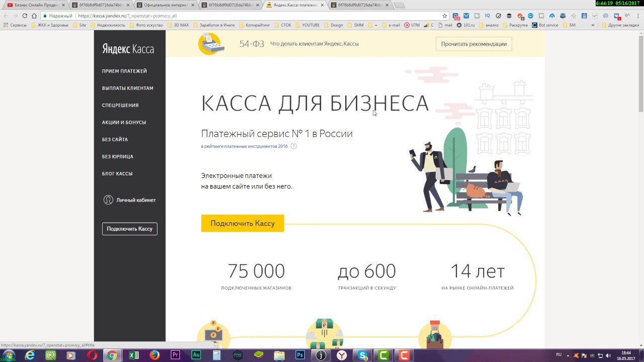Show hidden bookmarks with the chevron

[x=593, y=25]
